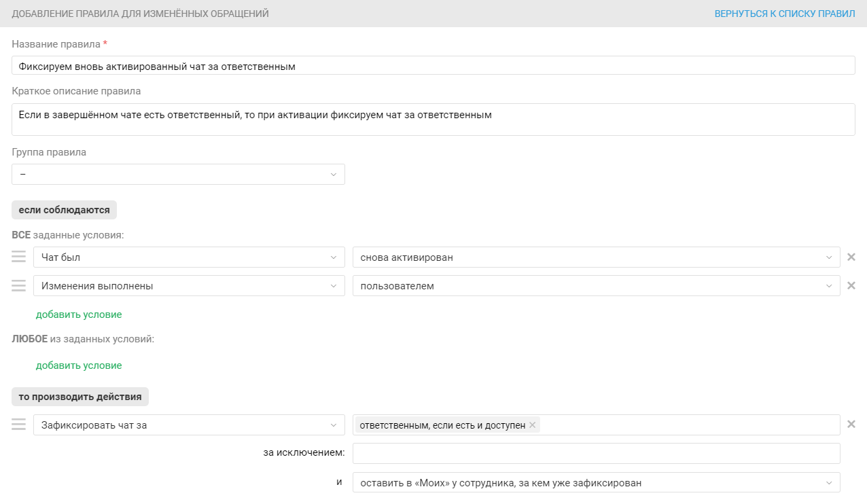Image resolution: width=867 pixels, height=504 pixels.
Task: Follow "Вернуться к списку правил" link
Action: click(784, 14)
